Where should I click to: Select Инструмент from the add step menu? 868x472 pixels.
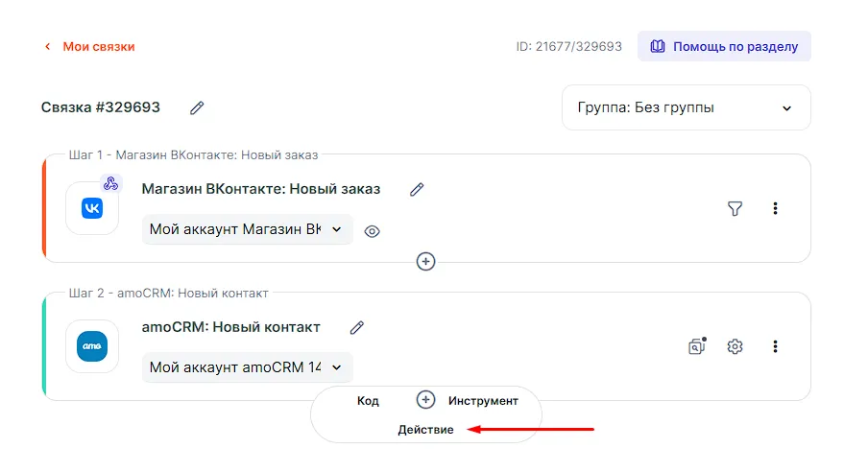(483, 401)
